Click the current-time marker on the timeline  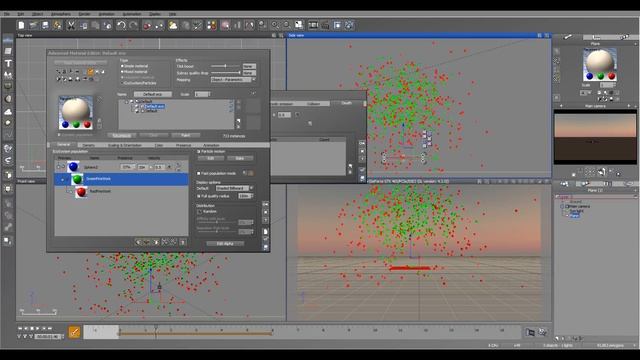[x=156, y=332]
